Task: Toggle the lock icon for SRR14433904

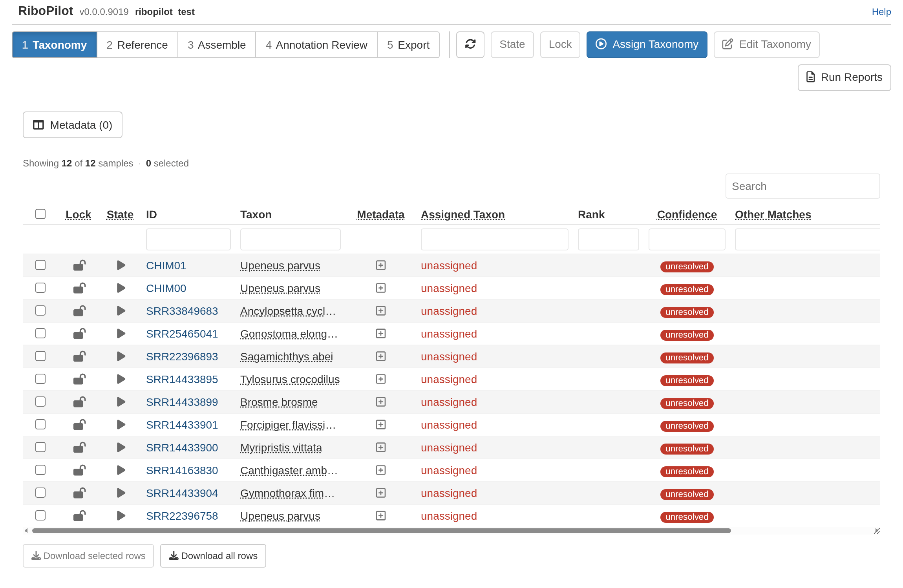Action: point(79,493)
